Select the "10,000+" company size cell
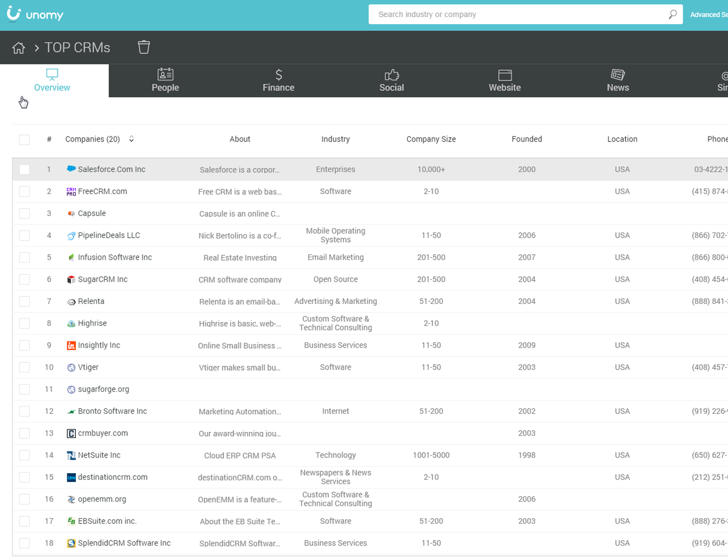 coord(431,169)
